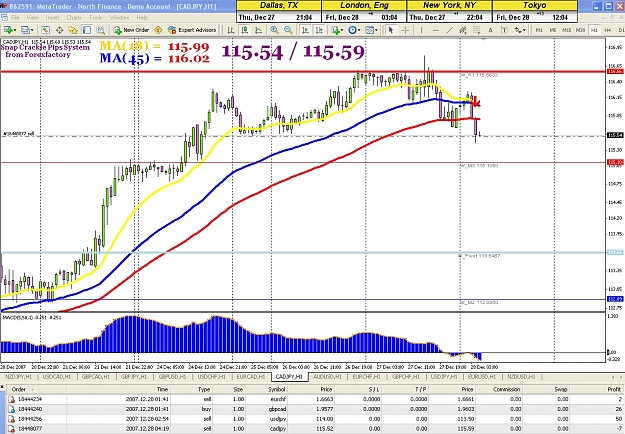Screen dimensions: 625x434
Task: Open the Help menu
Action: pyautogui.click(x=142, y=18)
